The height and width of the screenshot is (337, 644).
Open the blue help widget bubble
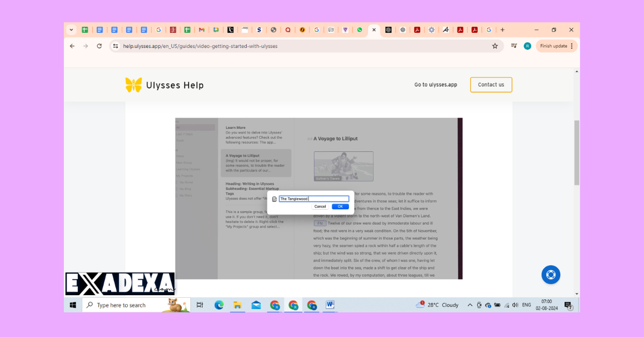[551, 274]
